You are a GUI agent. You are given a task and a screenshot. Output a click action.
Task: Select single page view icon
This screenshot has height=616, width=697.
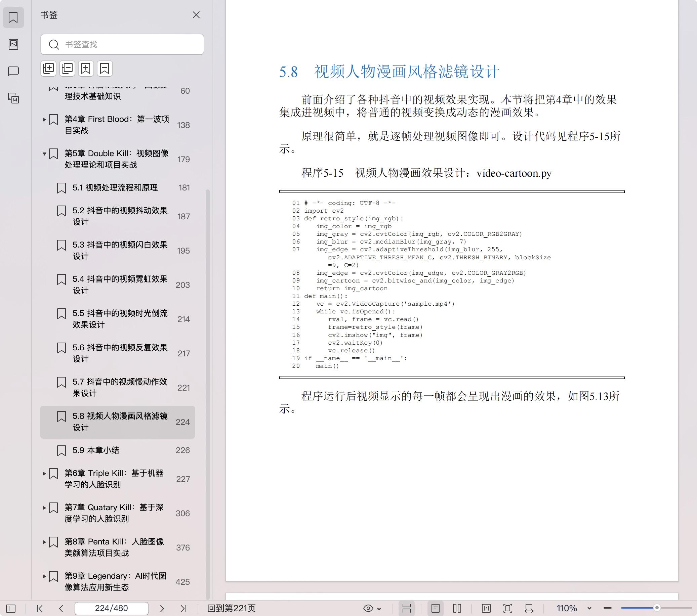pyautogui.click(x=436, y=608)
